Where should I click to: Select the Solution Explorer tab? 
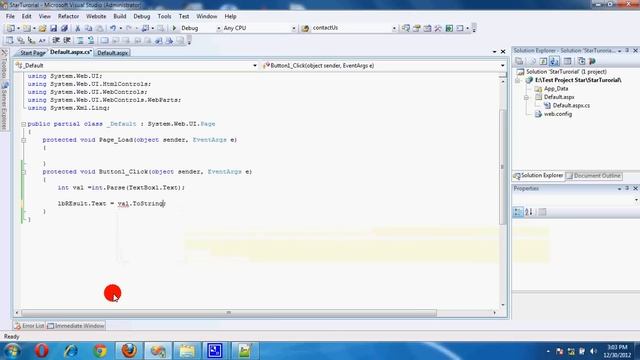[x=538, y=176]
